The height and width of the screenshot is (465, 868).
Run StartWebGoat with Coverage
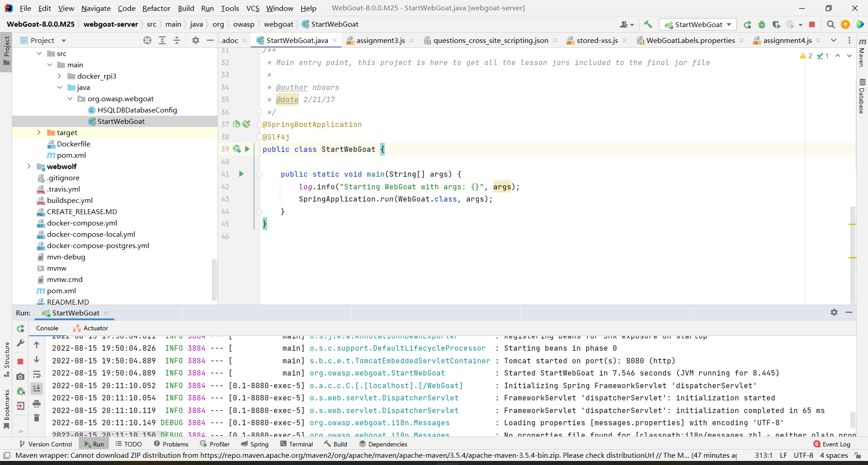(776, 24)
